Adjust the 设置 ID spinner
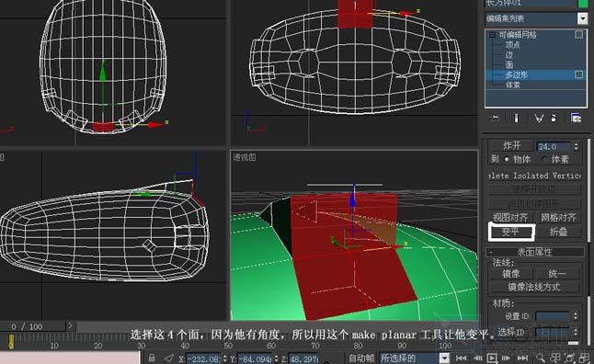This screenshot has width=594, height=364. pyautogui.click(x=576, y=316)
